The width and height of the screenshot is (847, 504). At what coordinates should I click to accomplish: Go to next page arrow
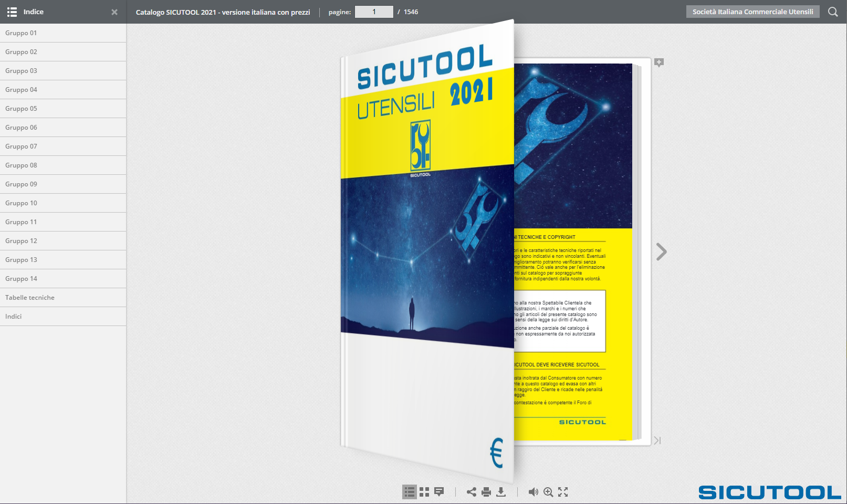click(661, 252)
